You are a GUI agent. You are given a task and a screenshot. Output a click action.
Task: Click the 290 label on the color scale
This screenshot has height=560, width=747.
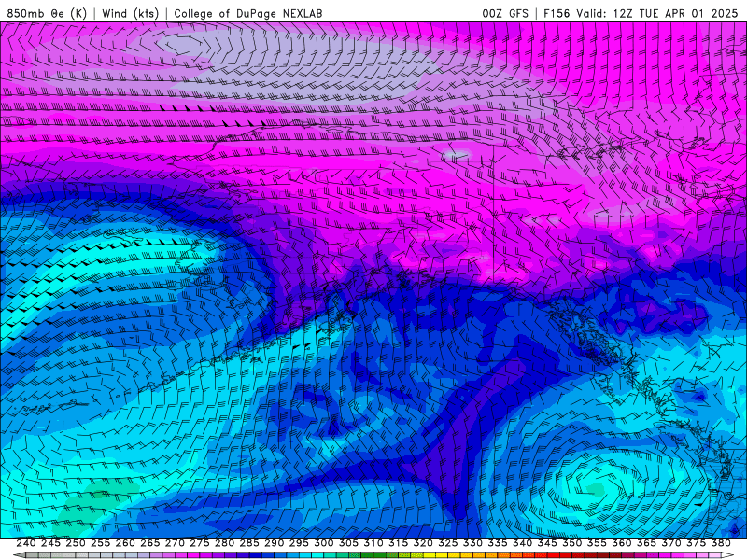(274, 543)
